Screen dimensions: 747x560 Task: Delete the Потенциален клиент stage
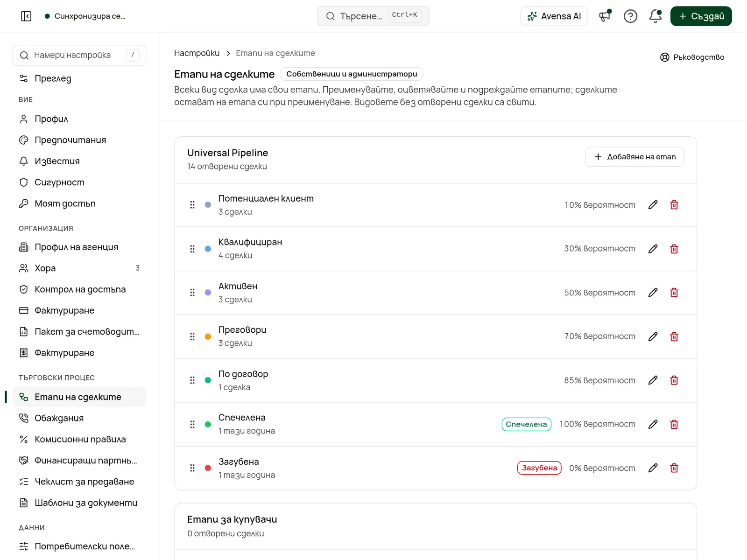(674, 205)
